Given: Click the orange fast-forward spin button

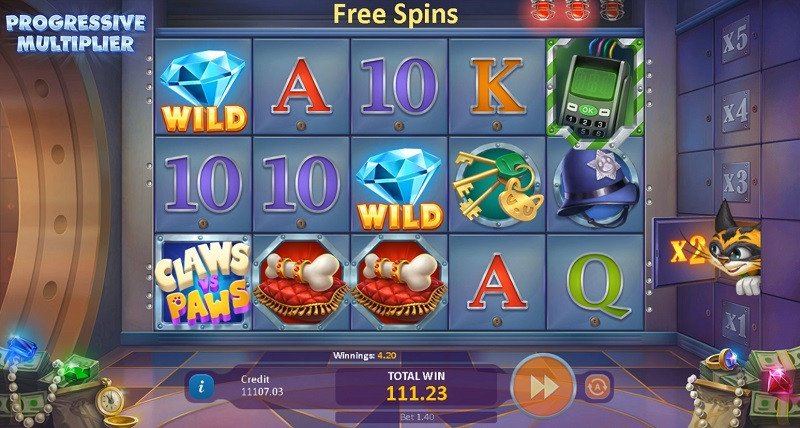Looking at the screenshot, I should pos(543,386).
